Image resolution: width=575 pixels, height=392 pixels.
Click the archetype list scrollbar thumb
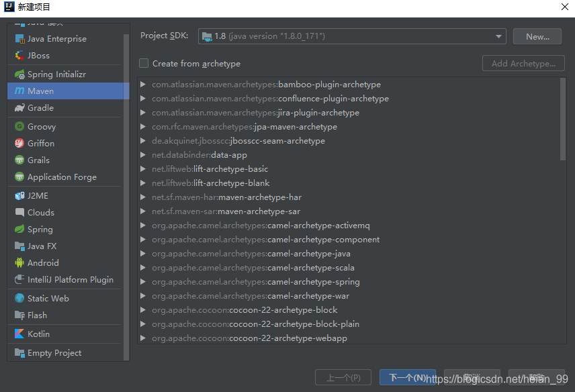pyautogui.click(x=563, y=119)
